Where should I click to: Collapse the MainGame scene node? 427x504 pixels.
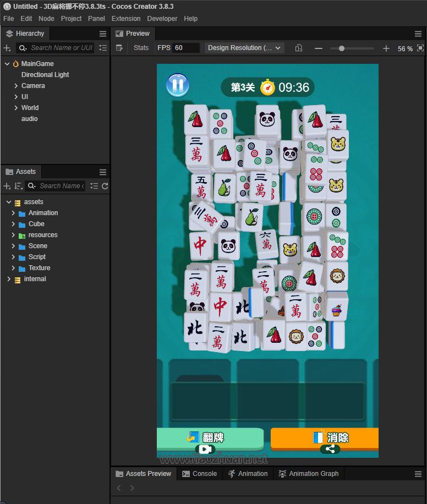pyautogui.click(x=7, y=64)
